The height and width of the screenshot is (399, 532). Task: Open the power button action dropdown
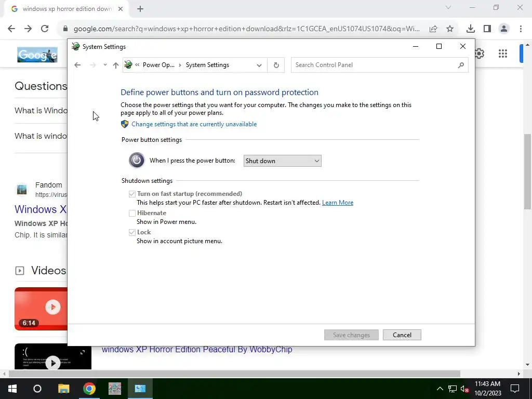point(282,161)
